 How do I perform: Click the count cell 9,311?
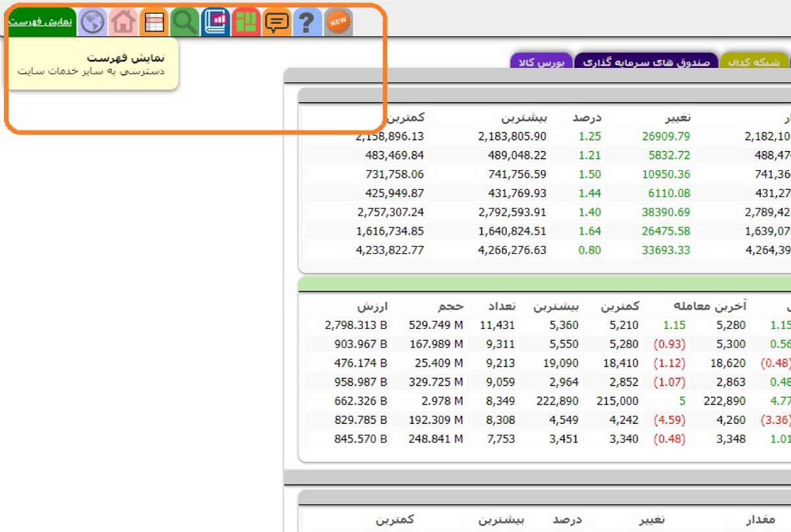501,344
